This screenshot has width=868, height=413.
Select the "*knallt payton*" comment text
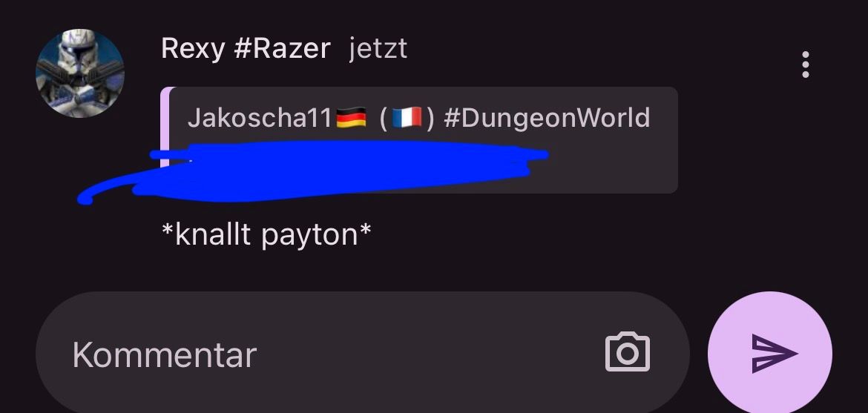(x=266, y=235)
